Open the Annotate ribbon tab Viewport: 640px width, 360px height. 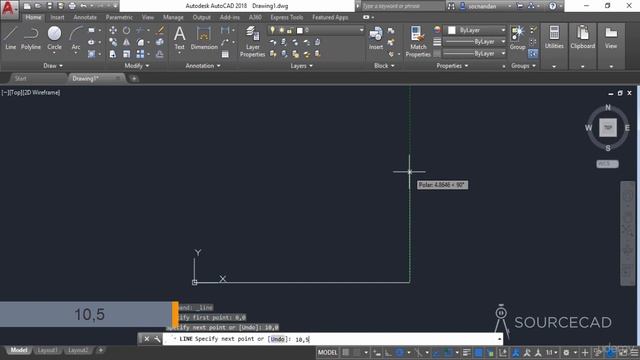85,17
